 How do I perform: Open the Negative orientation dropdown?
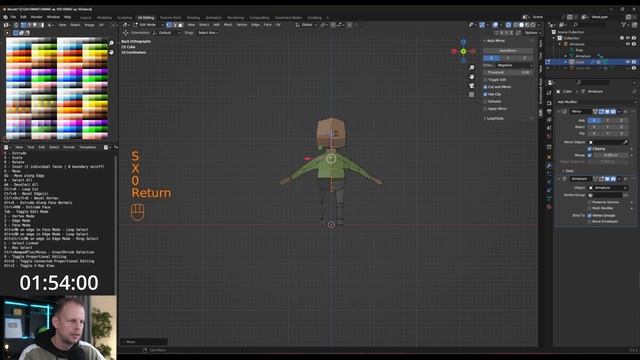[514, 65]
